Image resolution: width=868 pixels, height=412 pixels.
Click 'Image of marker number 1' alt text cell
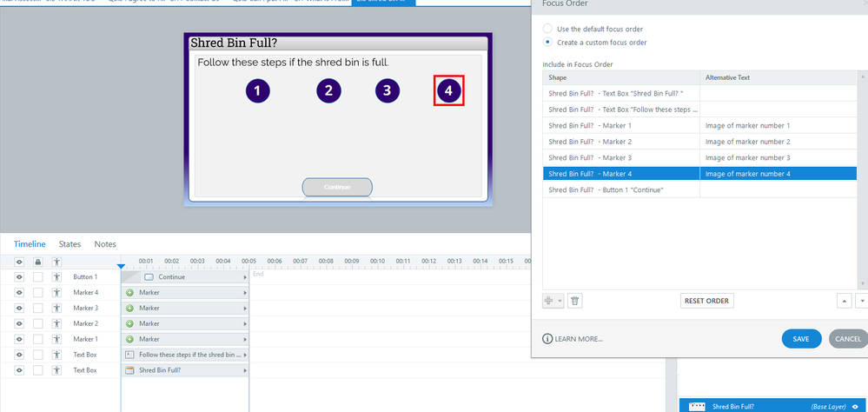click(779, 125)
